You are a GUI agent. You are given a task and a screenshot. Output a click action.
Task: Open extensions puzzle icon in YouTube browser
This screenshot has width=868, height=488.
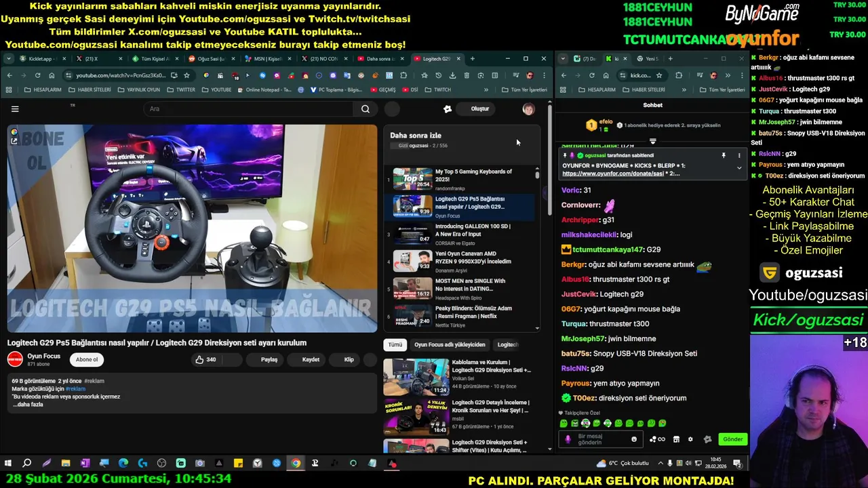click(403, 75)
